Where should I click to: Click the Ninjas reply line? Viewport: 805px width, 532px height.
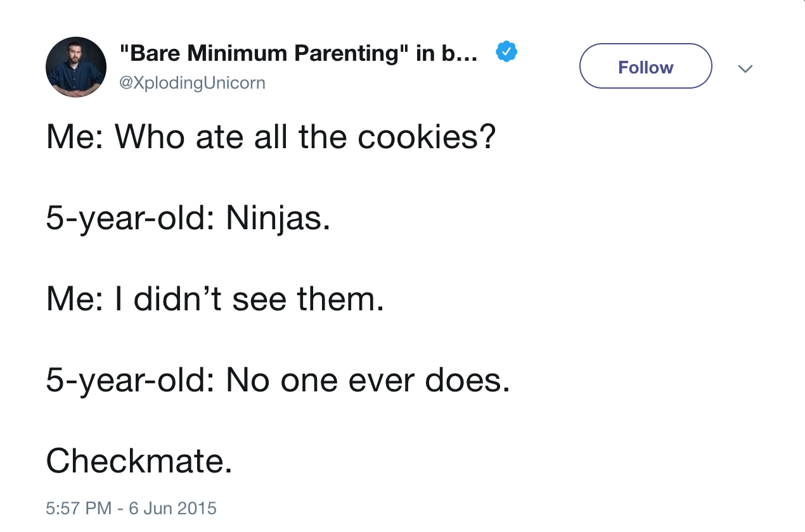[188, 218]
